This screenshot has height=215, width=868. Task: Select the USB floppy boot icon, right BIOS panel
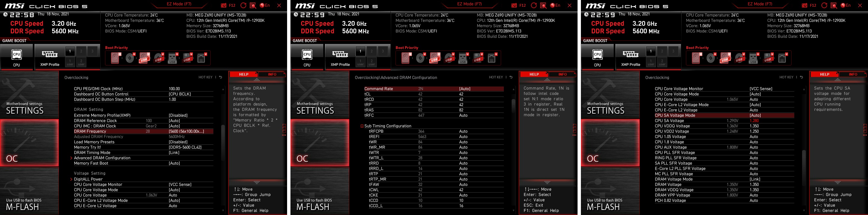pos(768,58)
